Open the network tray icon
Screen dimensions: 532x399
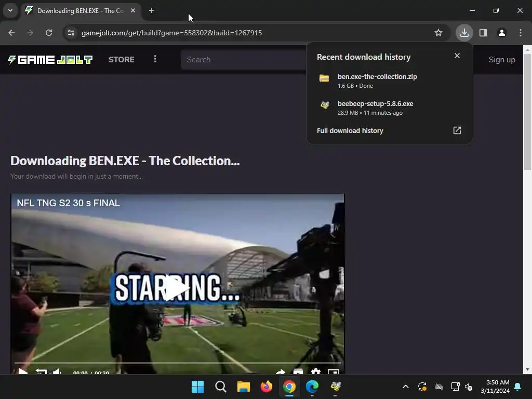(x=455, y=387)
